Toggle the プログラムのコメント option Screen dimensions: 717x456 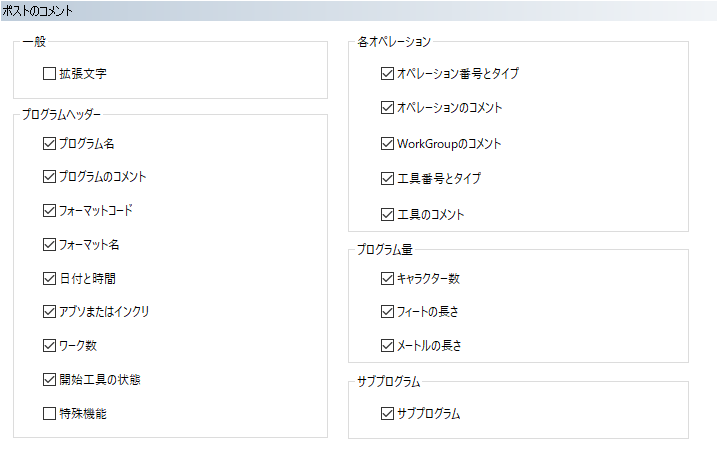click(49, 177)
